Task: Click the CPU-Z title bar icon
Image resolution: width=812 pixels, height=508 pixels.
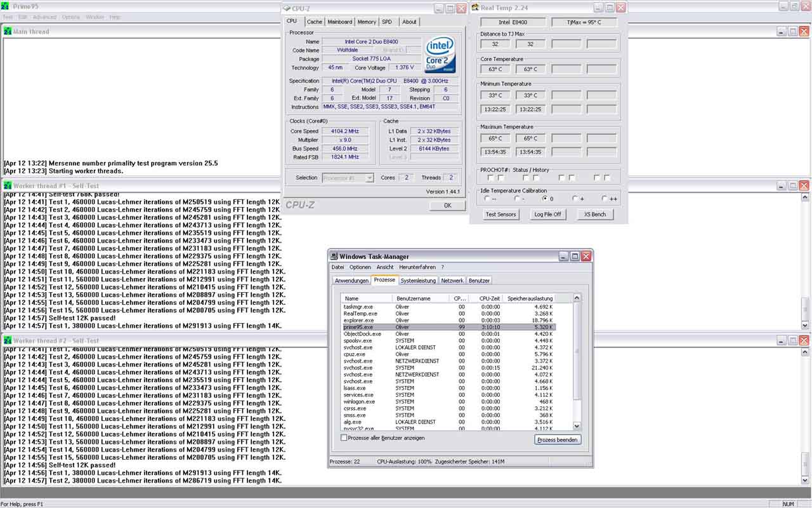Action: [287, 8]
